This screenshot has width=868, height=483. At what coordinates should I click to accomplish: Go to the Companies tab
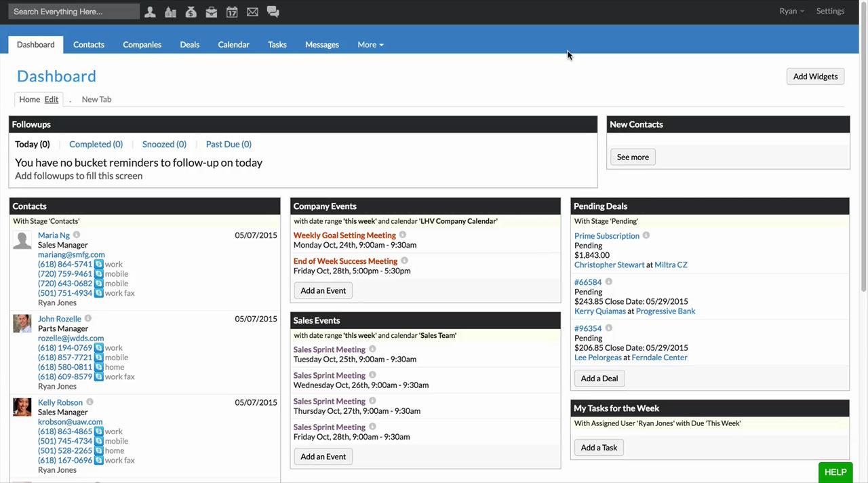pyautogui.click(x=142, y=45)
